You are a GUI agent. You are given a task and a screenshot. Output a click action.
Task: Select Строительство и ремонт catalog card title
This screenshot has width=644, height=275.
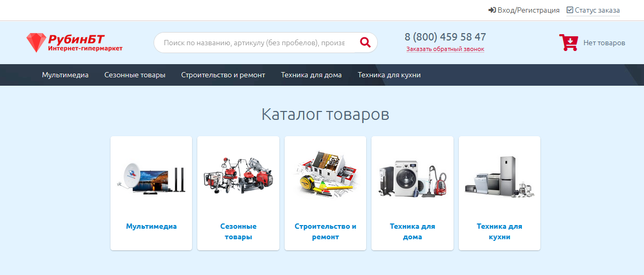tap(326, 231)
